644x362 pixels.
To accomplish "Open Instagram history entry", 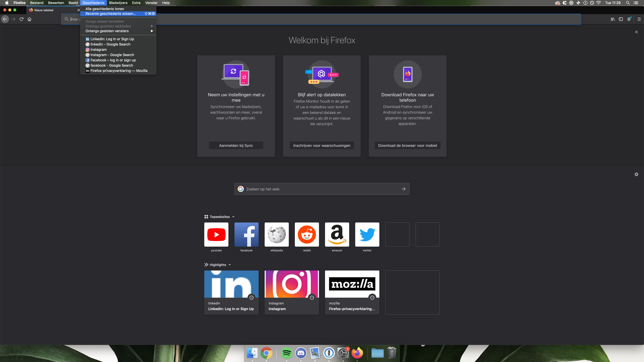I will point(118,50).
